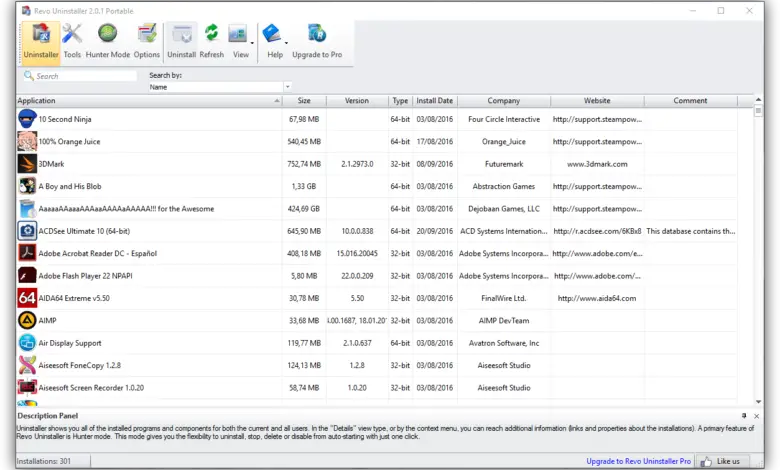Image resolution: width=780 pixels, height=470 pixels.
Task: Open the Search by Name combo box
Action: tap(219, 87)
